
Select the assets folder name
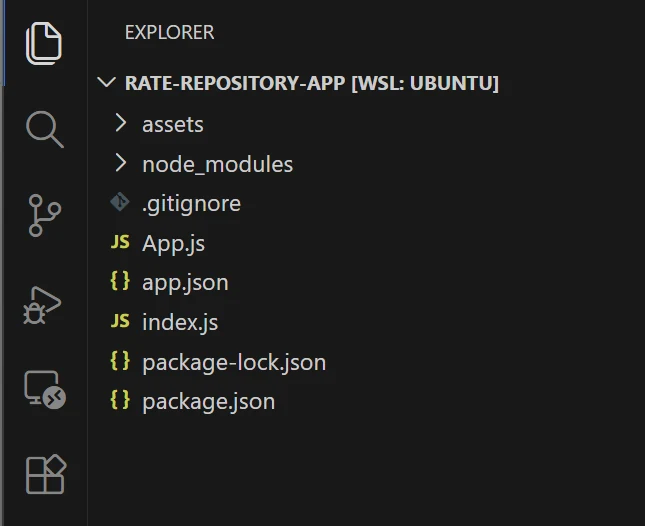(x=173, y=125)
